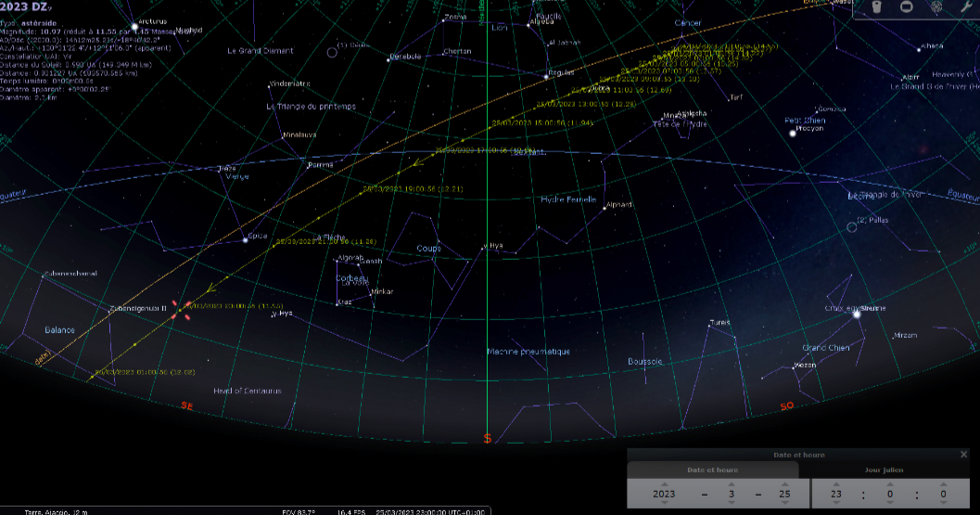Screen dimensions: 980x515
Task: Increase the seconds value with up arrow
Action: (x=942, y=483)
